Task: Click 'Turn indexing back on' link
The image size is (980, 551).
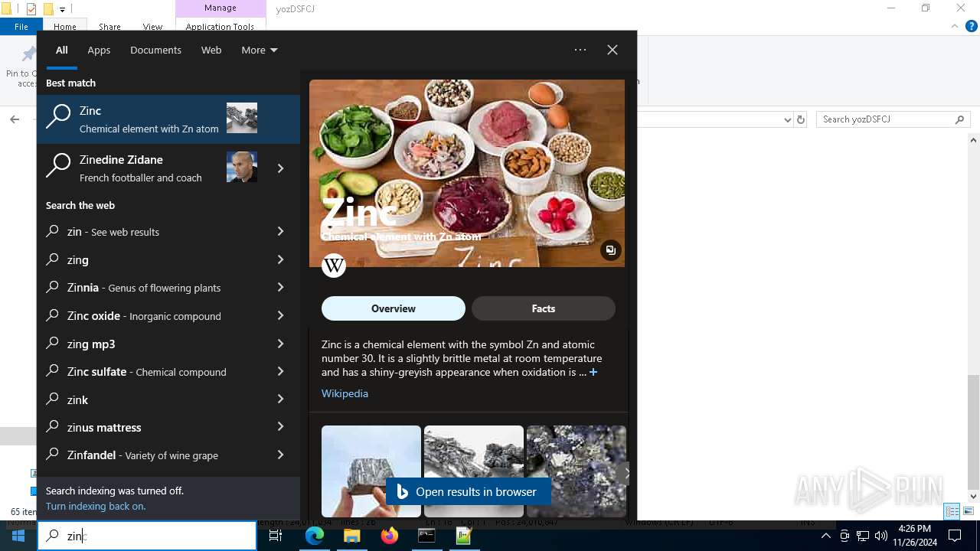Action: [x=96, y=506]
